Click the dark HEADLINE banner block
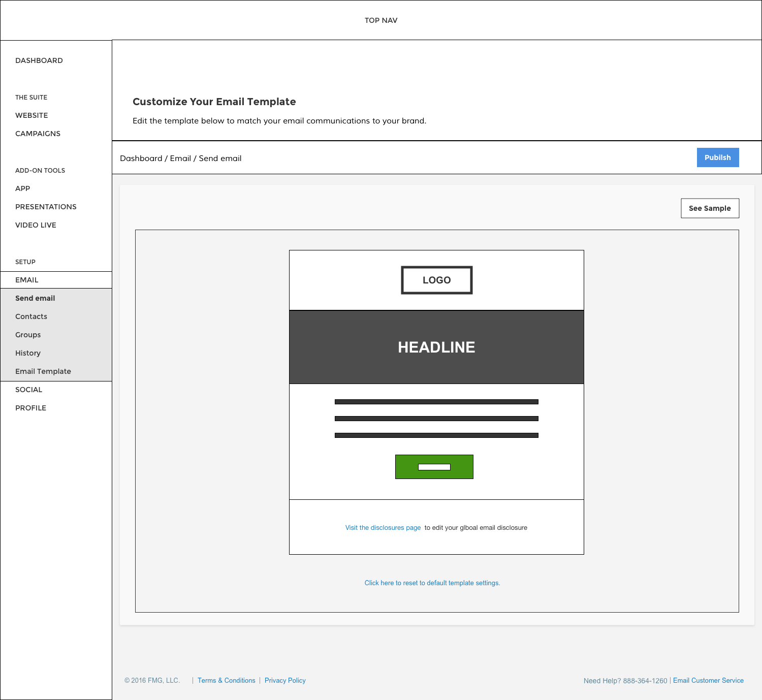Screen dimensions: 762x700 coord(436,347)
